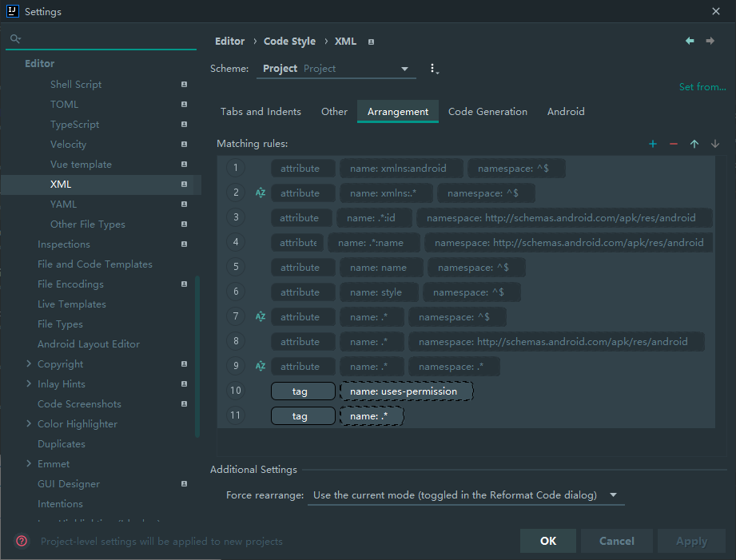Click the Set from... link
Screen dimensions: 736x560
pos(702,87)
